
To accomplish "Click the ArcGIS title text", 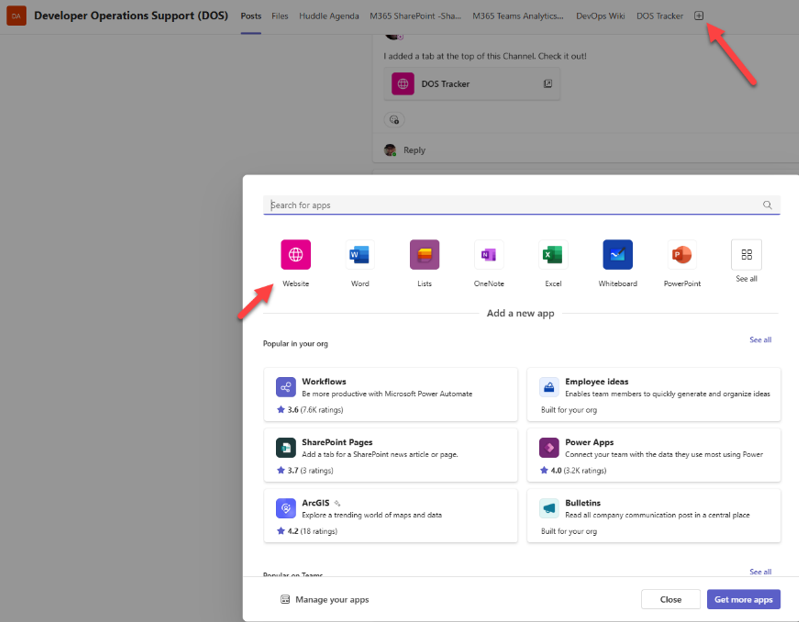I will (x=315, y=503).
